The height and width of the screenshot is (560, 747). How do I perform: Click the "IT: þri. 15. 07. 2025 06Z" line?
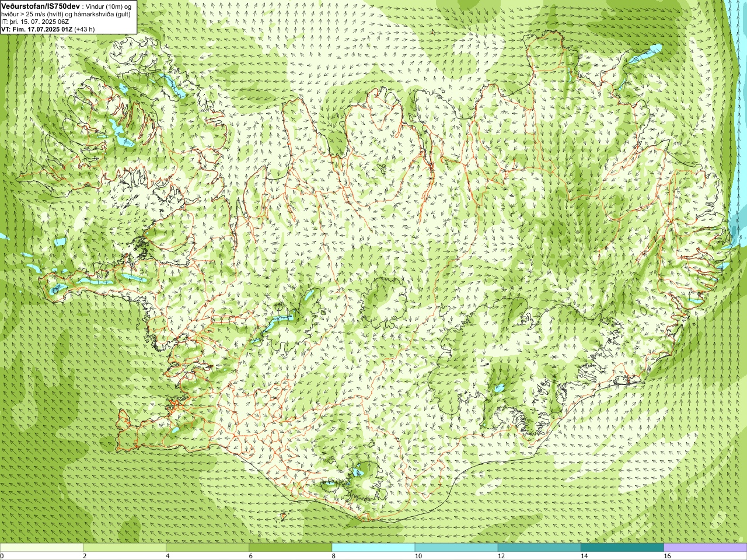pyautogui.click(x=35, y=22)
